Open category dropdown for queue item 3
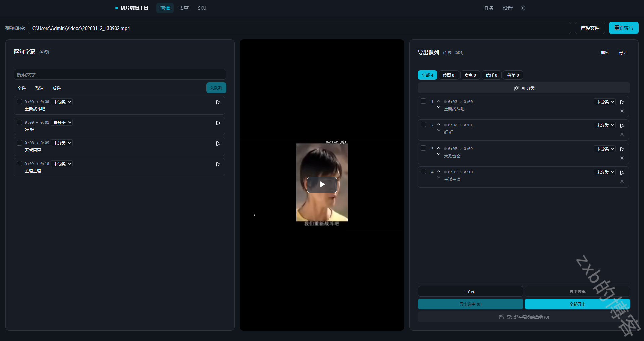 point(605,149)
